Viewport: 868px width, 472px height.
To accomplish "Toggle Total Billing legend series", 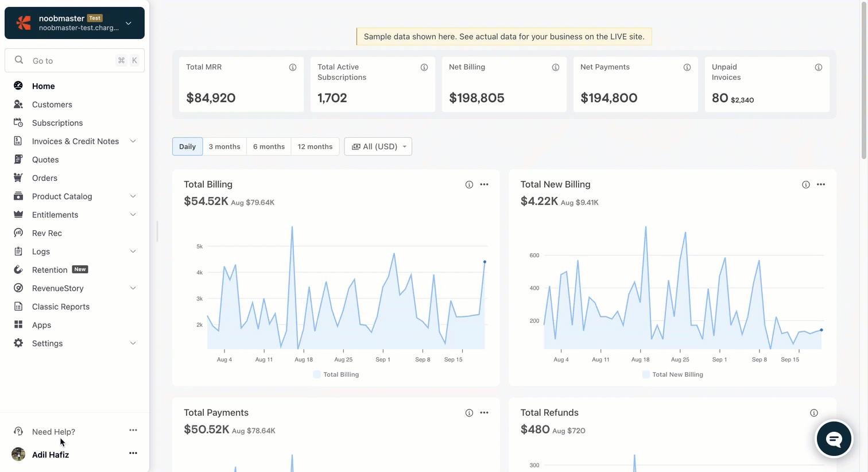I will [x=336, y=374].
